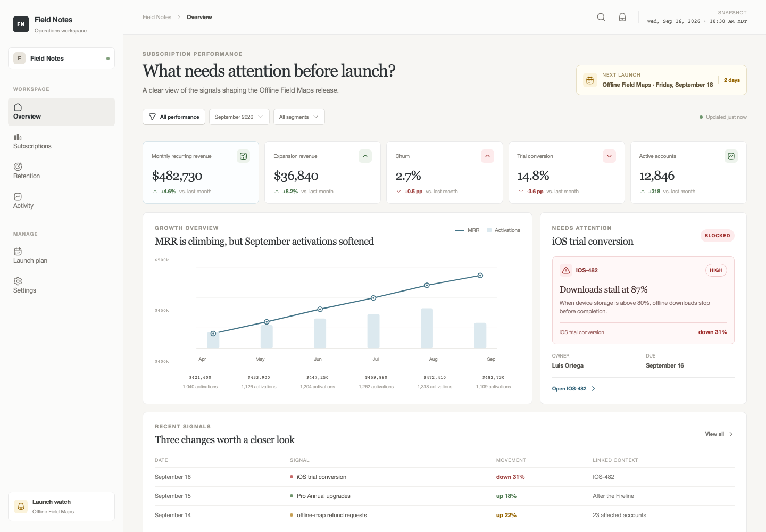Image resolution: width=766 pixels, height=532 pixels.
Task: Click the Apr MRR data point
Action: pos(213,334)
